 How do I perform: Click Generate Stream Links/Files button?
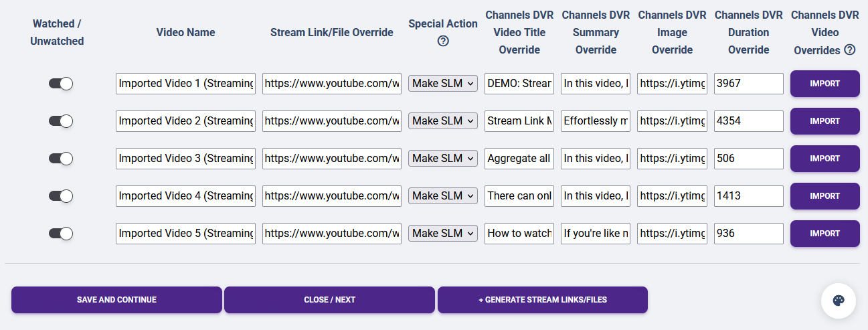coord(542,300)
